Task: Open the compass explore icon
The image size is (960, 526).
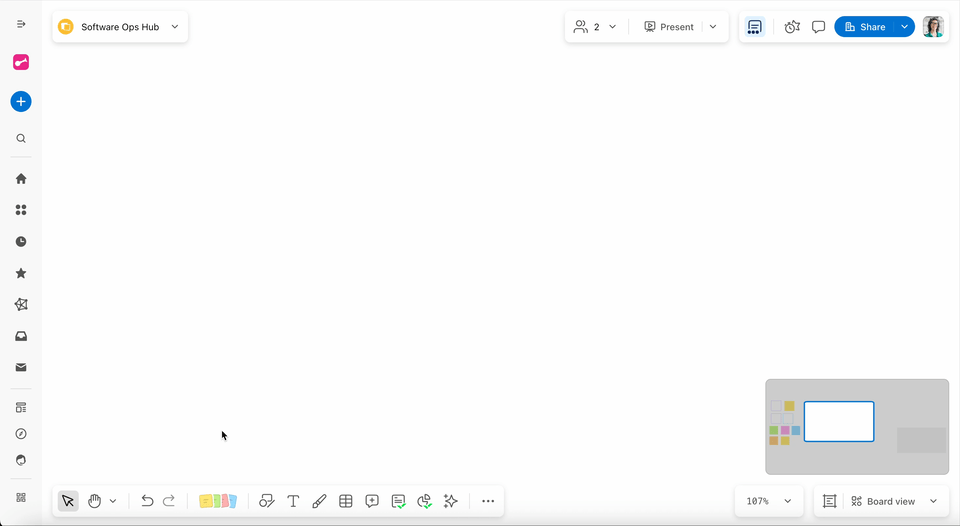Action: 21,434
